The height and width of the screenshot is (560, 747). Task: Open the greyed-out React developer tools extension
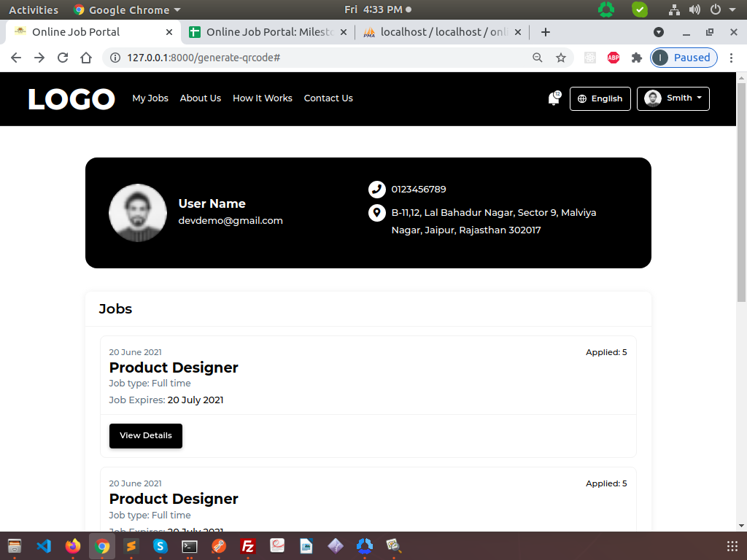(589, 58)
